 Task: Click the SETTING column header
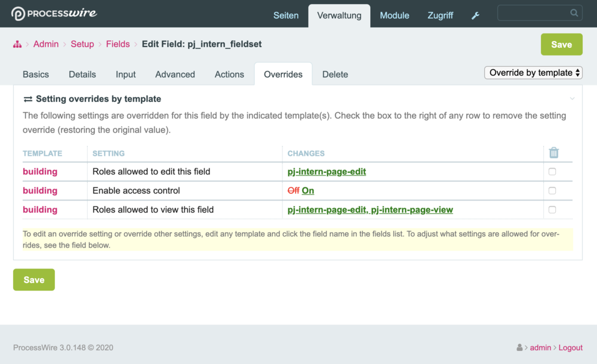coord(109,153)
